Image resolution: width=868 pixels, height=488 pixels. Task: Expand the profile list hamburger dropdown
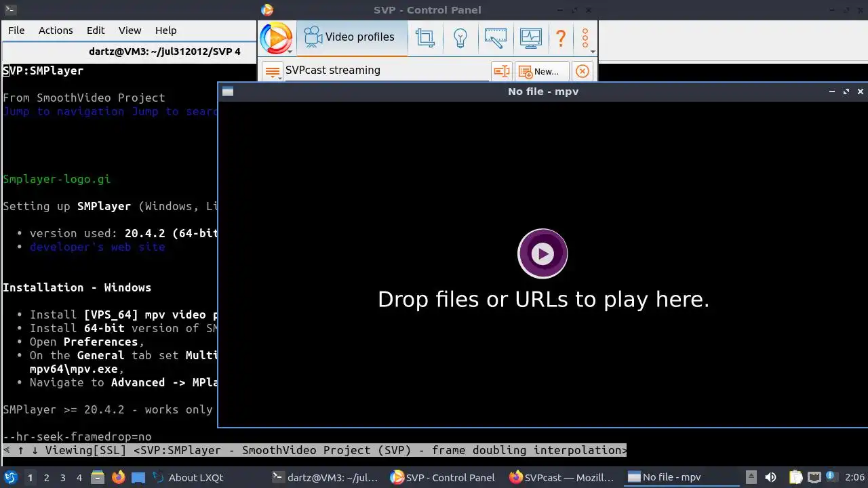click(273, 71)
